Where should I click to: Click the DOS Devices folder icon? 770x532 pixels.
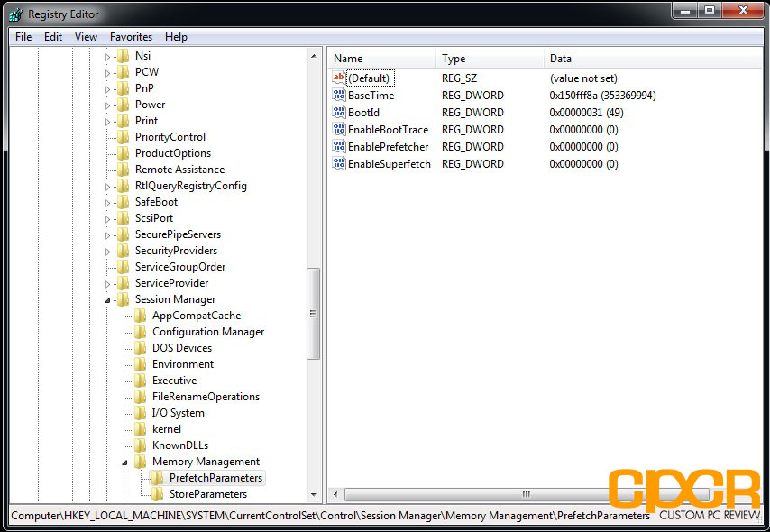click(x=140, y=348)
